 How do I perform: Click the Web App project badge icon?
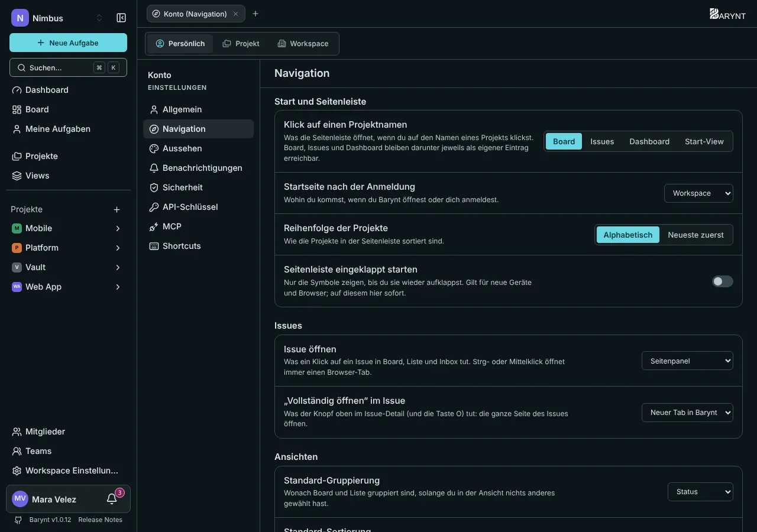pyautogui.click(x=17, y=287)
